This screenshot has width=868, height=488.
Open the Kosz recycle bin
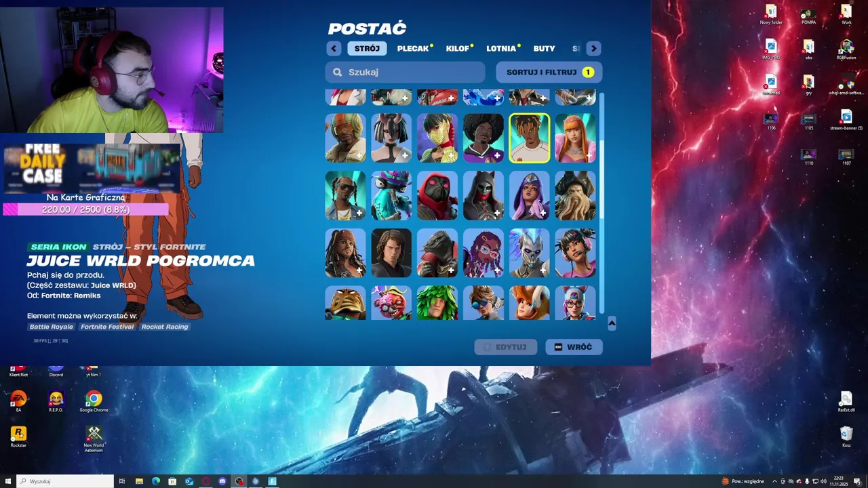(846, 436)
